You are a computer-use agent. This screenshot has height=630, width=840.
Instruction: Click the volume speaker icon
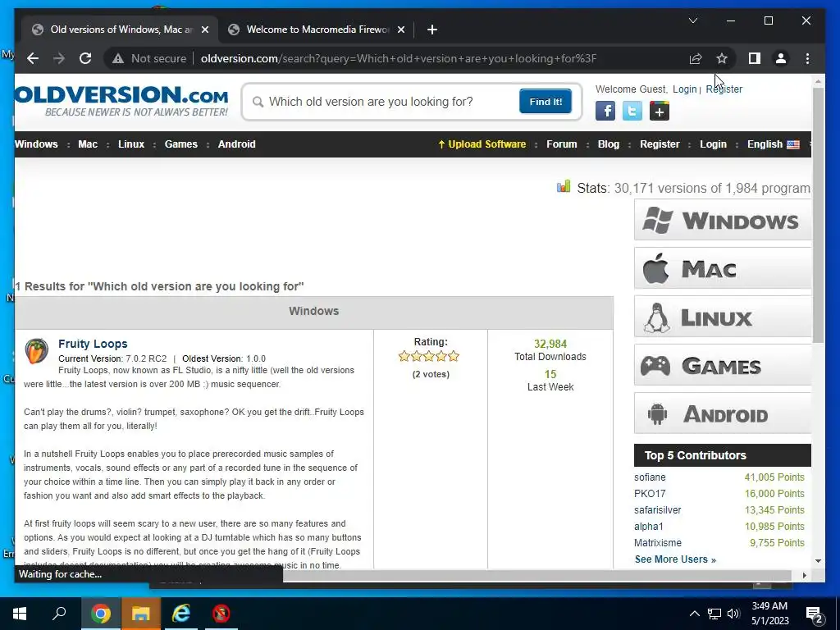pos(733,614)
